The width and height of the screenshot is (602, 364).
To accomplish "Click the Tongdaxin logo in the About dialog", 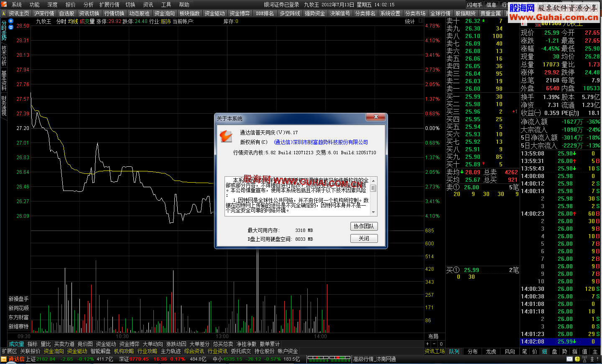I will pyautogui.click(x=226, y=136).
